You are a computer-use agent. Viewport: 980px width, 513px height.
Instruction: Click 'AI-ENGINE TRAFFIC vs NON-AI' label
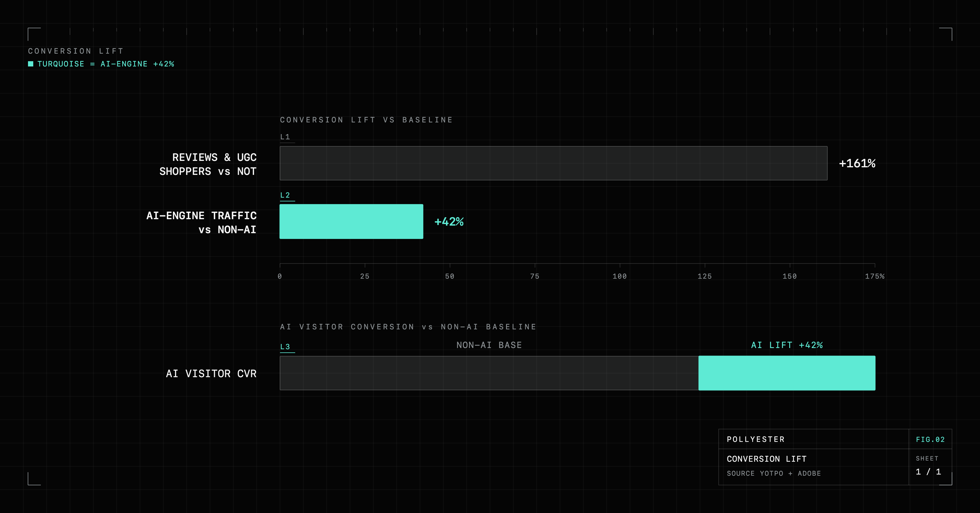(x=201, y=222)
